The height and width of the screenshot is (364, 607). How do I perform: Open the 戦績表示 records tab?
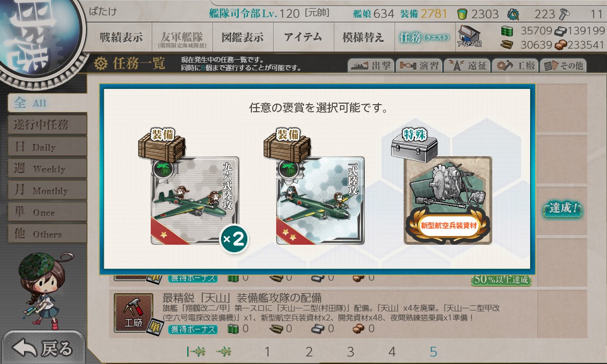click(x=121, y=37)
